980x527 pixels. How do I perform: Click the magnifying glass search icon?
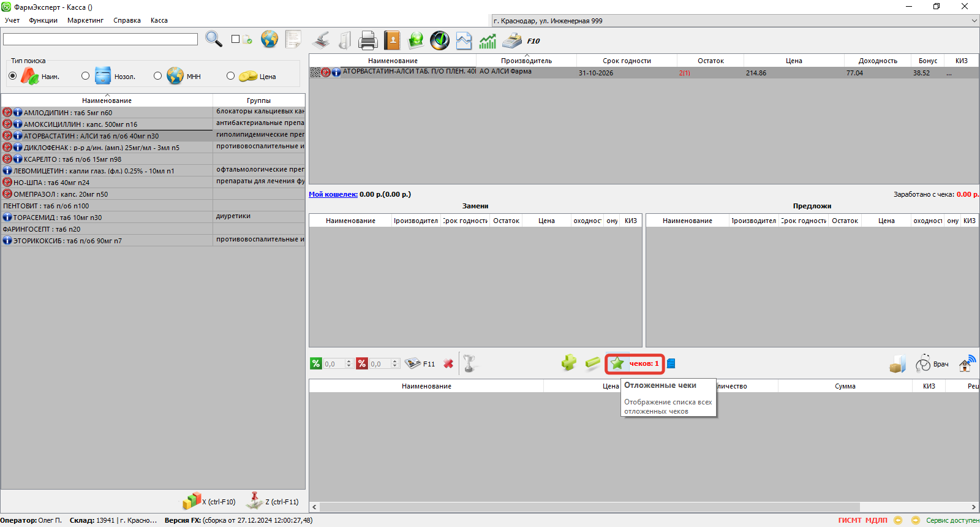click(x=213, y=39)
